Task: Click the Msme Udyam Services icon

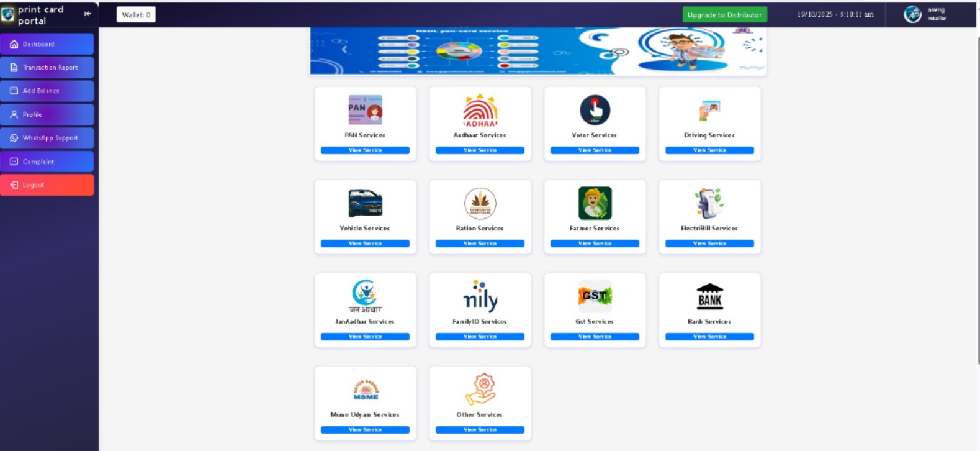Action: click(365, 389)
